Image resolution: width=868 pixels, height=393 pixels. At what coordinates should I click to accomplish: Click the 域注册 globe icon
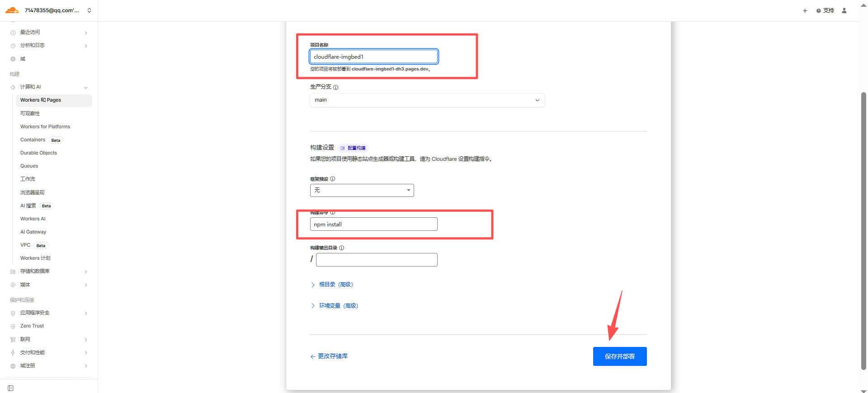(13, 366)
